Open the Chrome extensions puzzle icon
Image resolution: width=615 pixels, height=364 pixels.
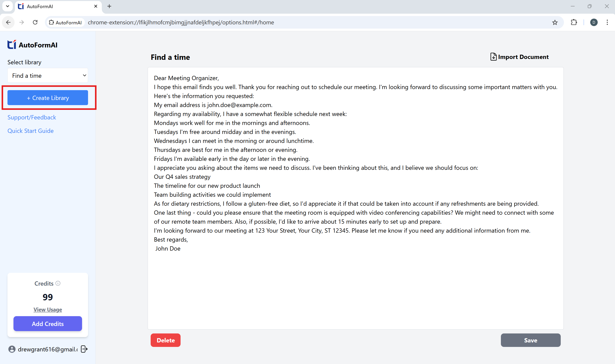point(574,22)
